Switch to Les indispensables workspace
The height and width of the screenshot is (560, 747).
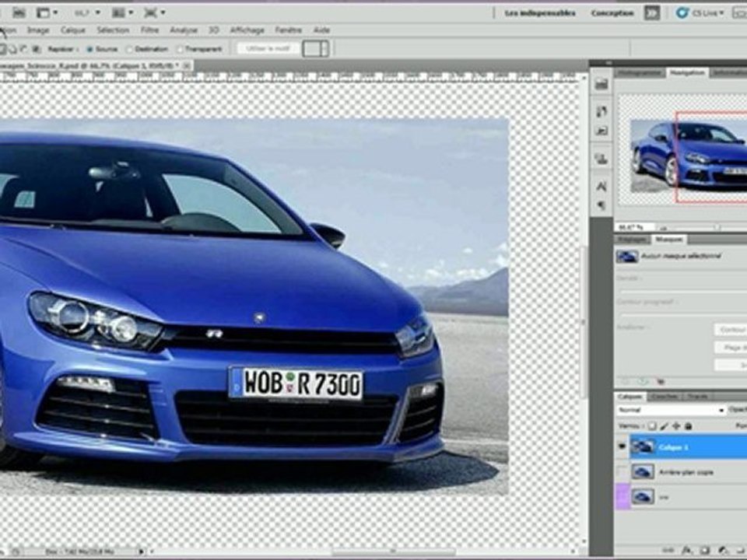point(540,13)
